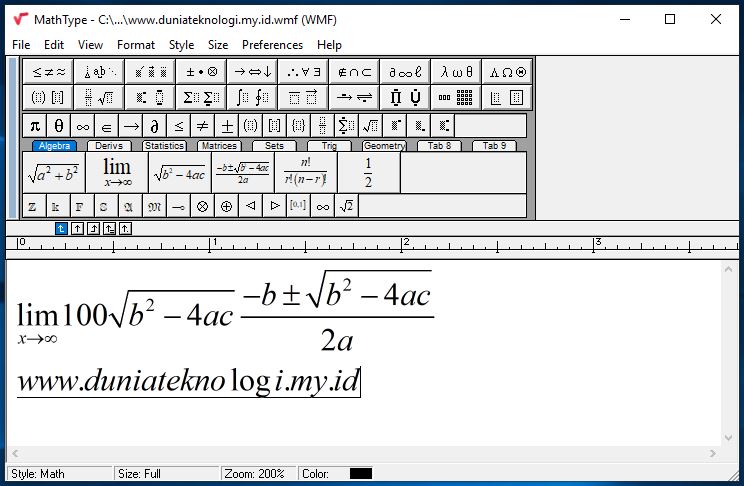
Task: Insert the not-equal symbol from small bar
Action: pyautogui.click(x=203, y=126)
